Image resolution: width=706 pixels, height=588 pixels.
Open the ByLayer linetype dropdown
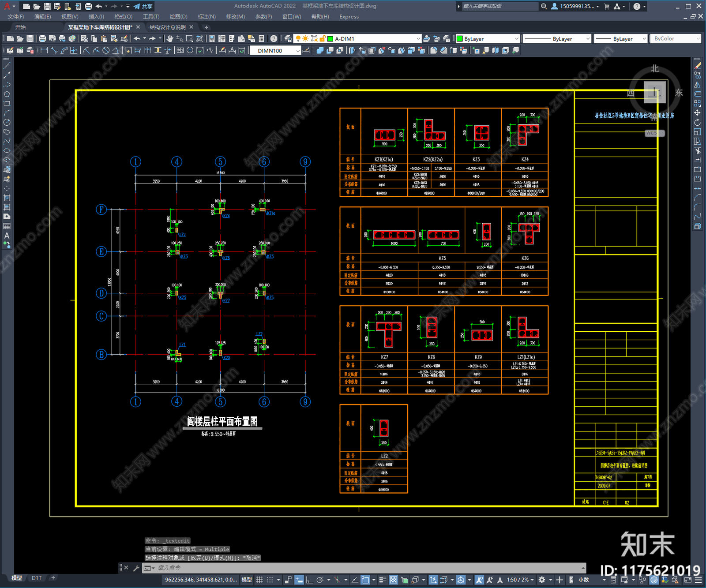[x=588, y=39]
